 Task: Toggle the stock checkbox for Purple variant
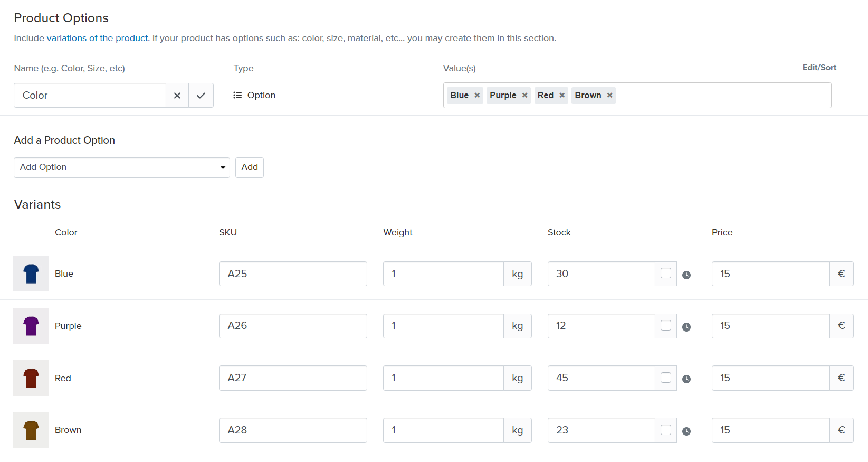click(666, 326)
